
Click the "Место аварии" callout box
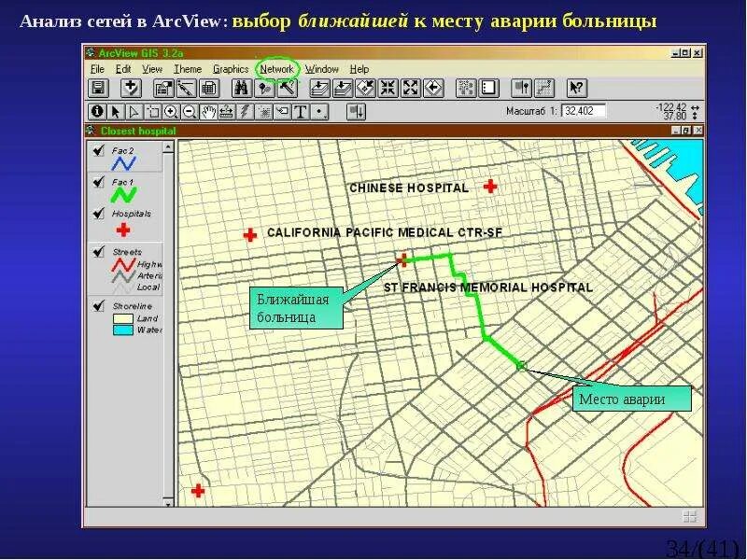click(x=632, y=399)
